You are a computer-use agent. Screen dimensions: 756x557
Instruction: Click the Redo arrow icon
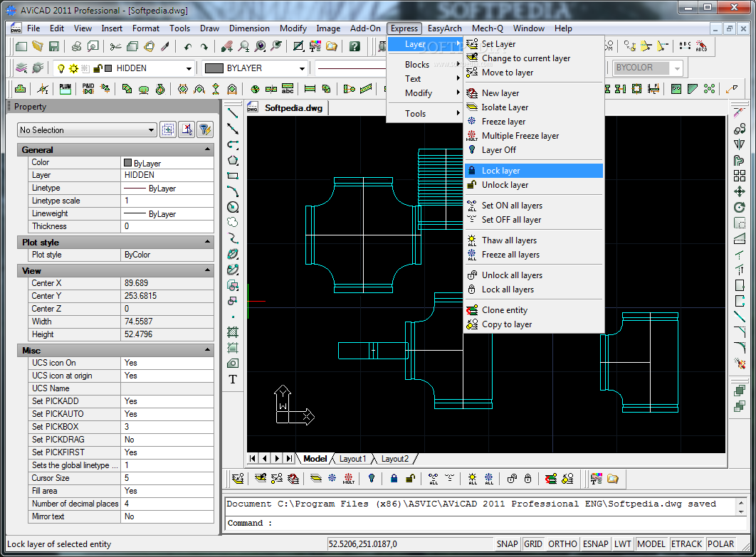(x=204, y=47)
